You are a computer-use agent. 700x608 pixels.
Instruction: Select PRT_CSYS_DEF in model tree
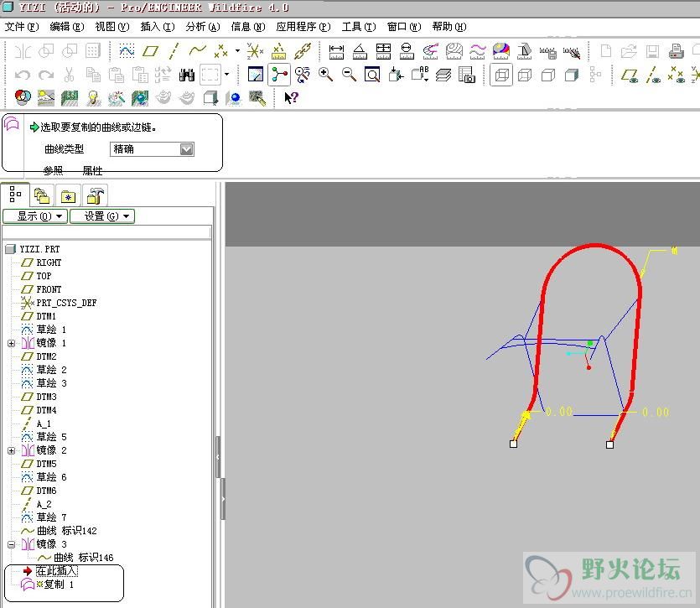[66, 303]
